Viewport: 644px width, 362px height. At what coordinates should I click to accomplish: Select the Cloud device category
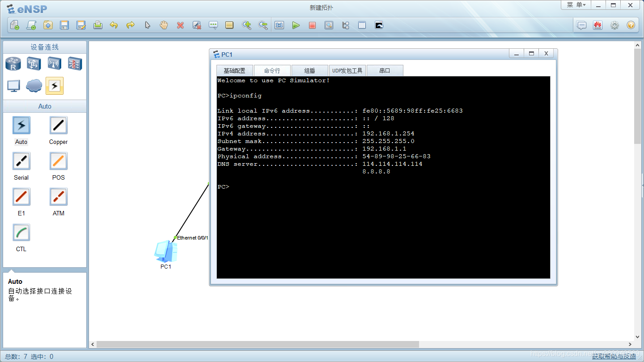[34, 85]
